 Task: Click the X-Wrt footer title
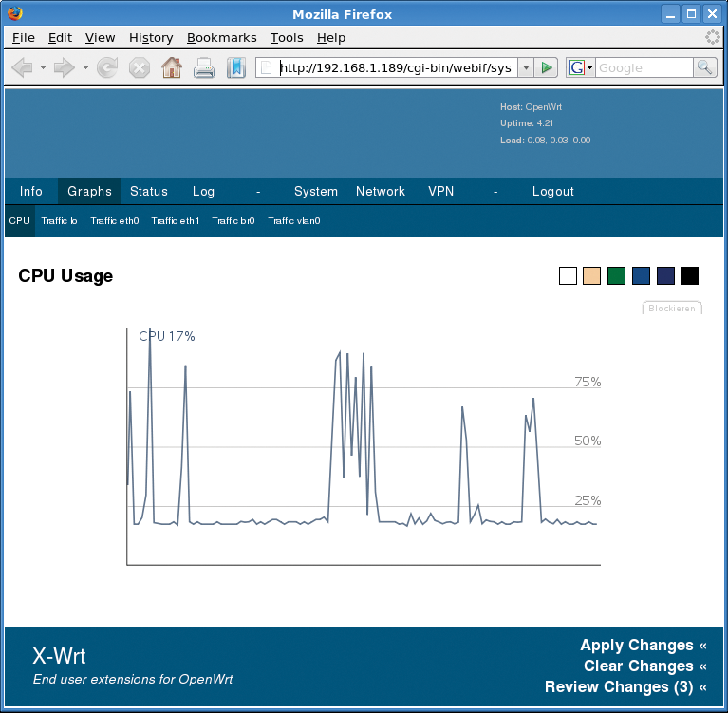59,656
